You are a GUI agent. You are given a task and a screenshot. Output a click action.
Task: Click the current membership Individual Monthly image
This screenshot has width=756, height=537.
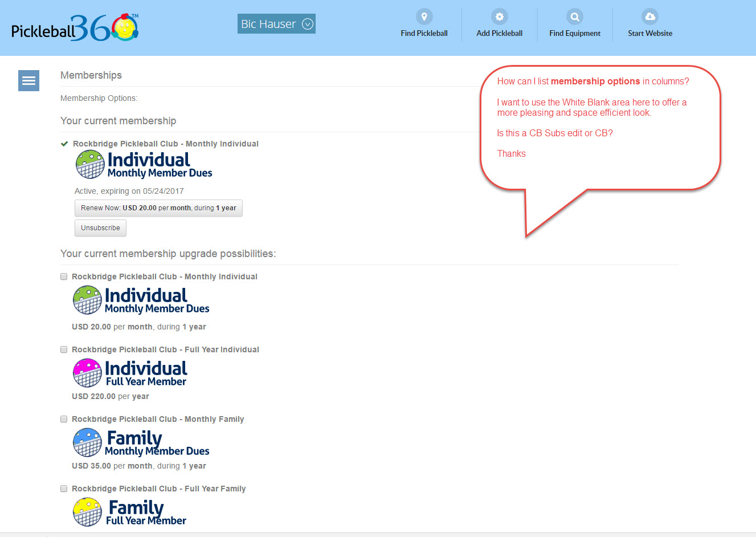[x=144, y=165]
